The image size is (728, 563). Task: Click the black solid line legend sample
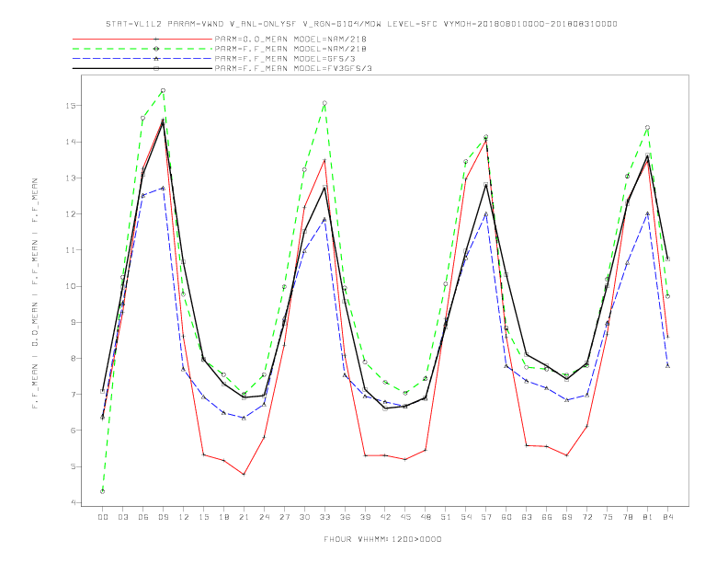point(142,68)
